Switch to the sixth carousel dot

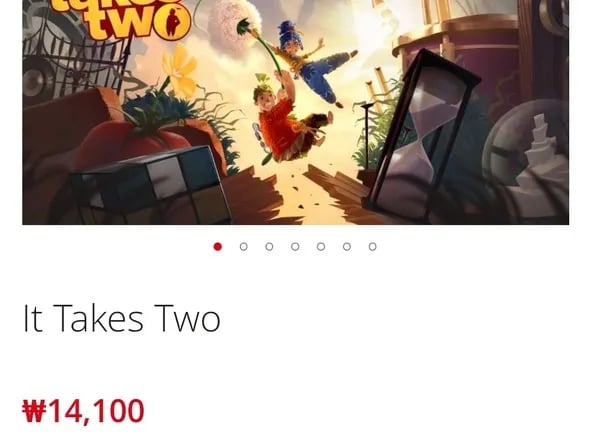[347, 247]
